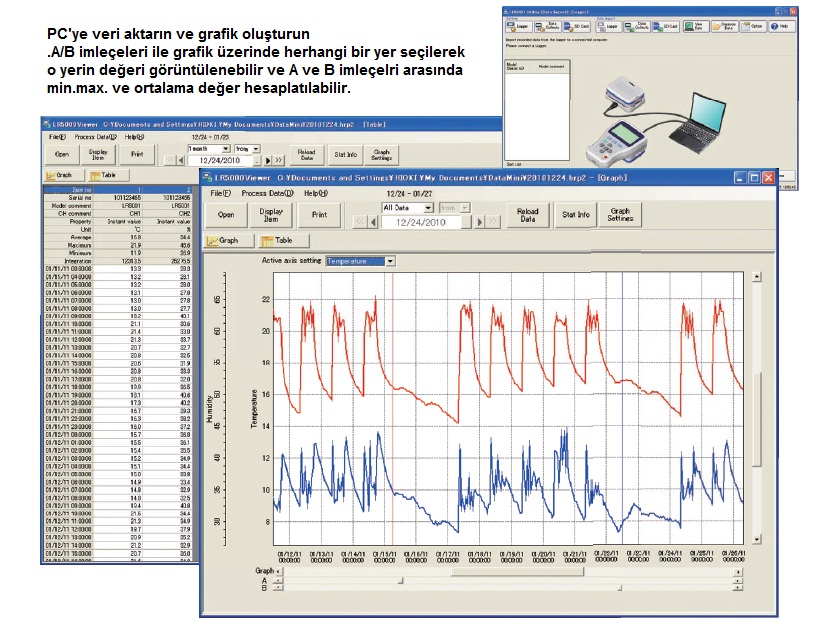Open Process Data menu in Graph window

267,192
